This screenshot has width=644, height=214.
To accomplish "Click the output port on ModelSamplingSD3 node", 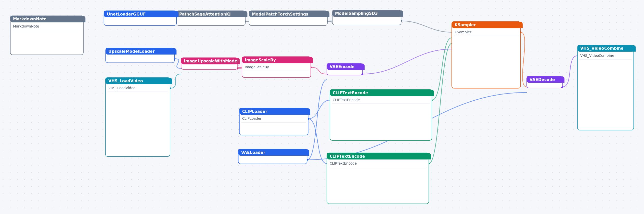I will 401,21.
